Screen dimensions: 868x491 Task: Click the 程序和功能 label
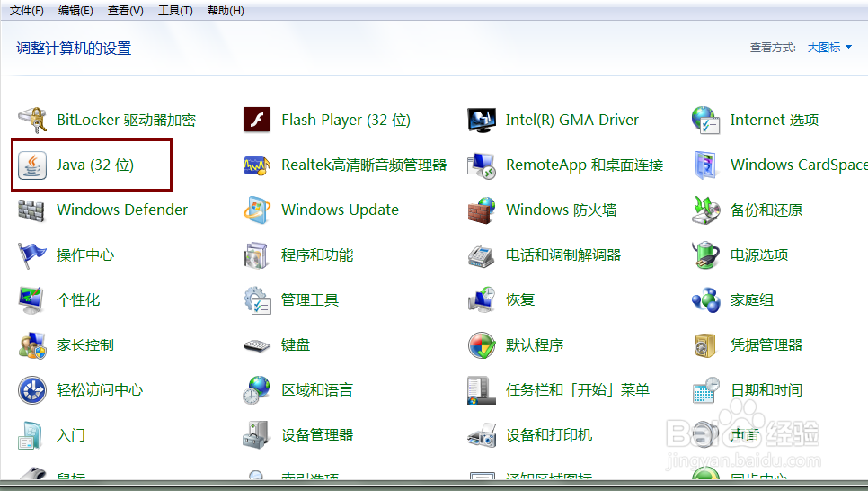pyautogui.click(x=317, y=254)
